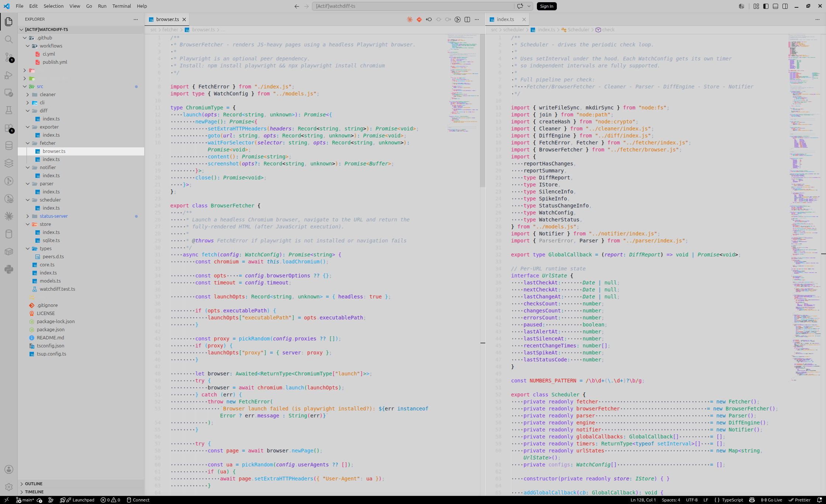Click the browser.ts editor vertical scrollbar
Image resolution: width=826 pixels, height=504 pixels.
click(x=482, y=111)
